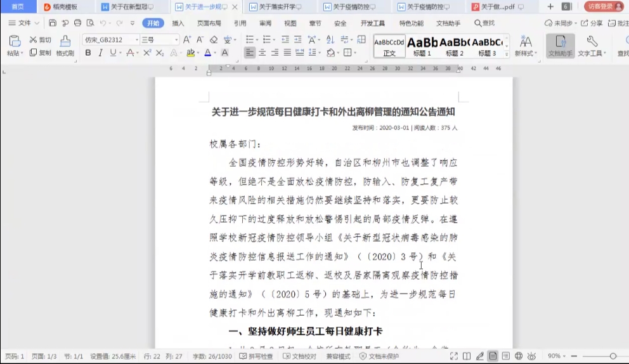The image size is (629, 364).
Task: Select the 标题 1 heading style
Action: pos(422,46)
